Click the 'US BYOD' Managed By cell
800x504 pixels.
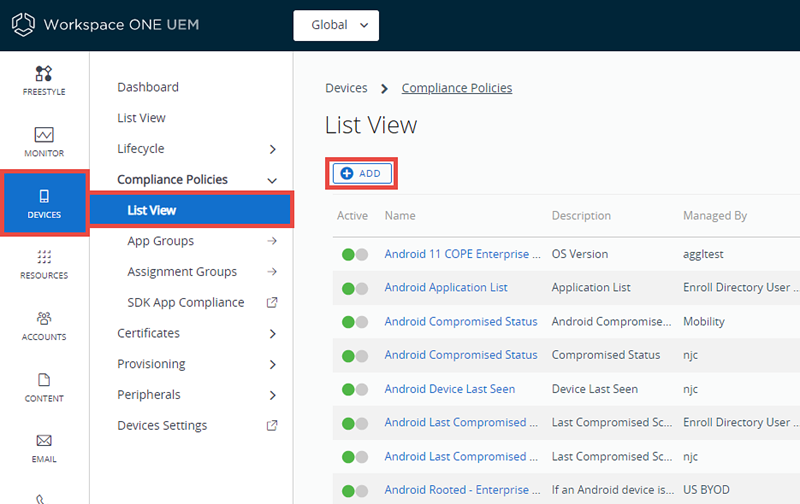click(706, 490)
